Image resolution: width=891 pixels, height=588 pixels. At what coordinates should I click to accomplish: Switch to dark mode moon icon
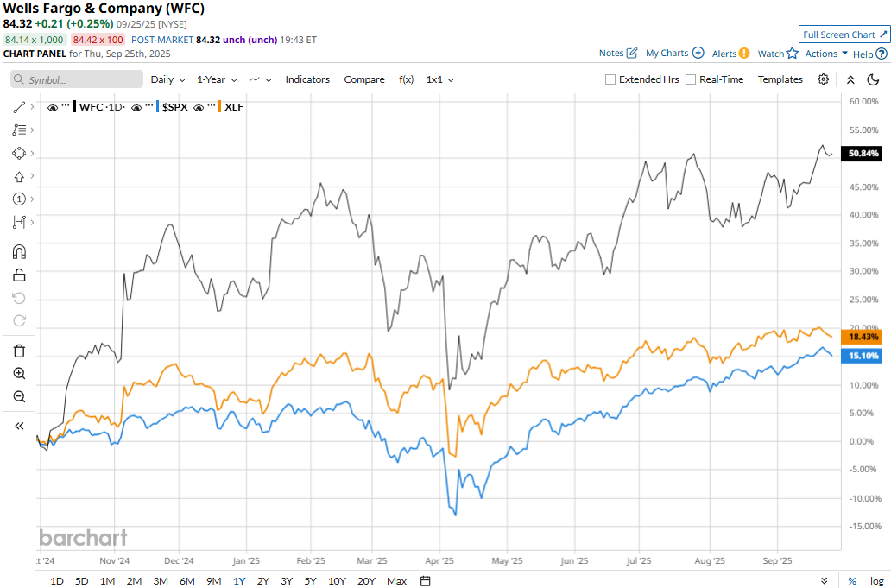pos(874,79)
